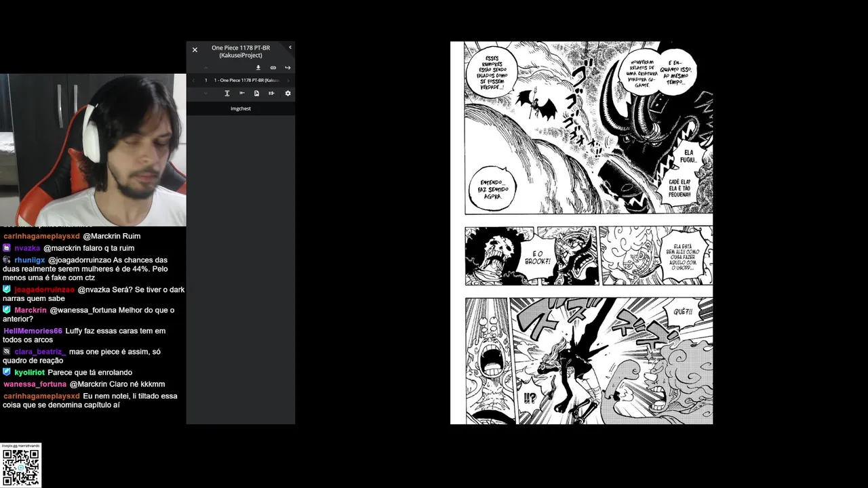Viewport: 868px width, 488px height.
Task: Click the mention '@Marckrin Claro né kkkmm'
Action: tap(117, 384)
